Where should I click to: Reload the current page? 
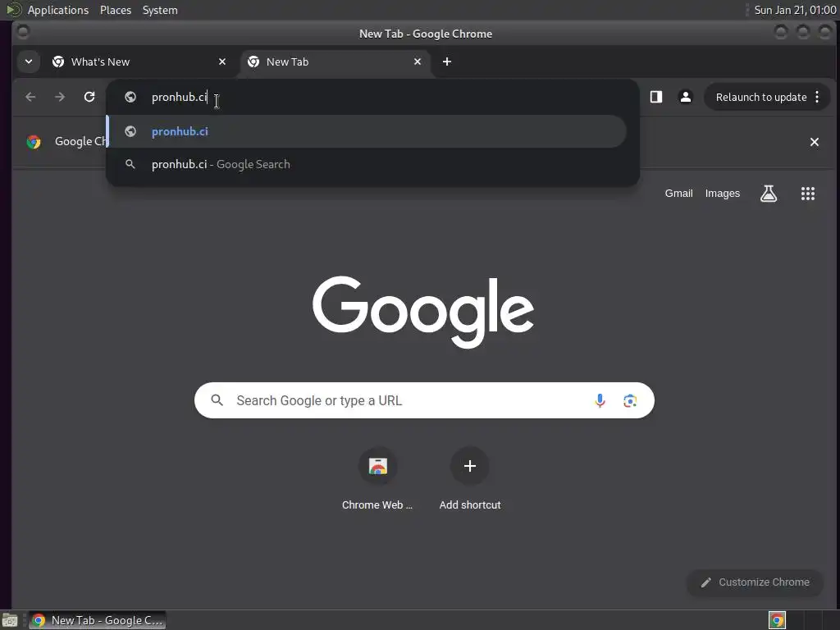click(x=89, y=97)
